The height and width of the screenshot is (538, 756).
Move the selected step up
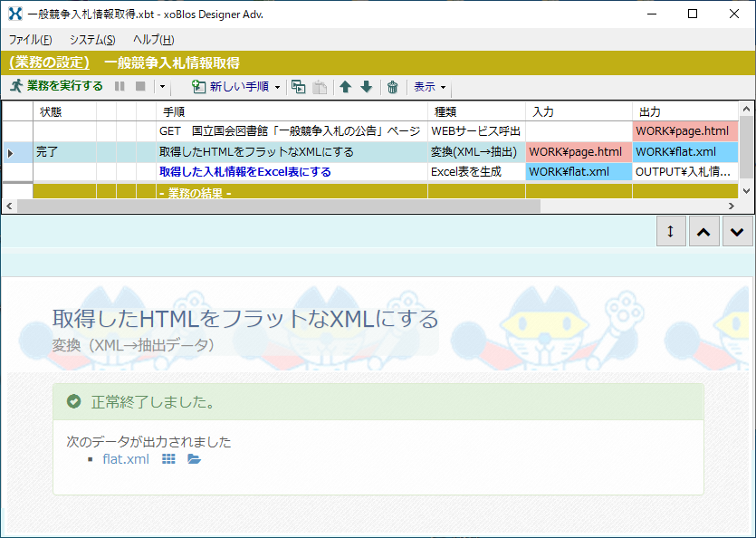[345, 86]
